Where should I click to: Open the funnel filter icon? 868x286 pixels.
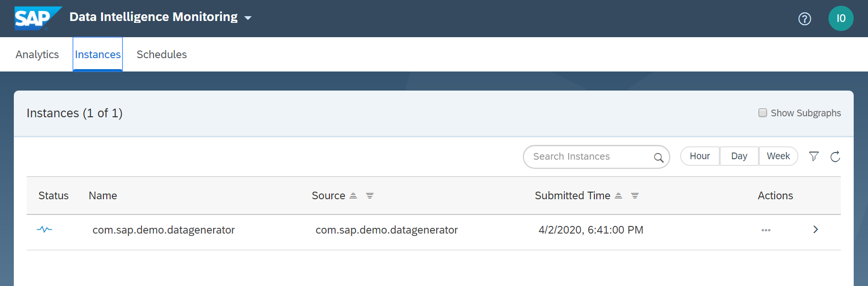pyautogui.click(x=814, y=156)
